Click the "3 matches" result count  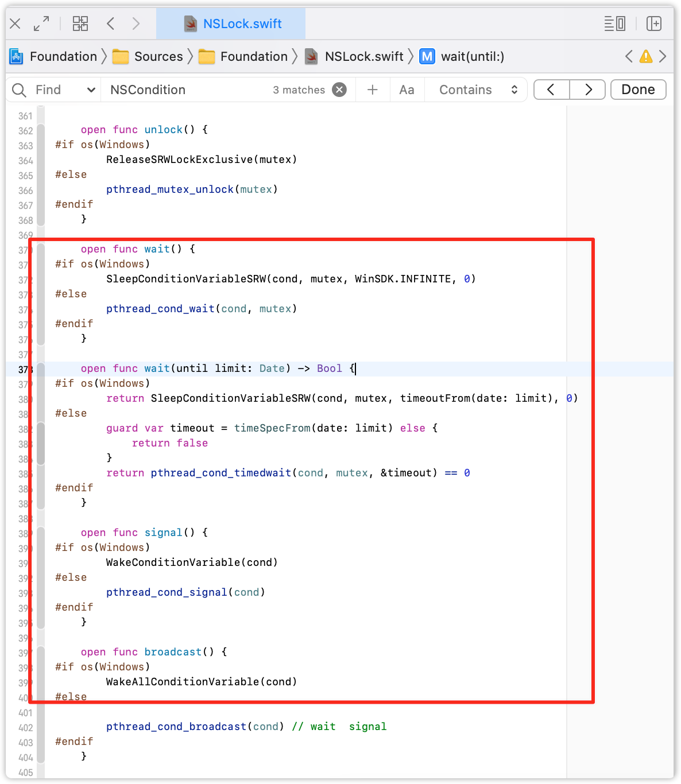click(x=299, y=90)
